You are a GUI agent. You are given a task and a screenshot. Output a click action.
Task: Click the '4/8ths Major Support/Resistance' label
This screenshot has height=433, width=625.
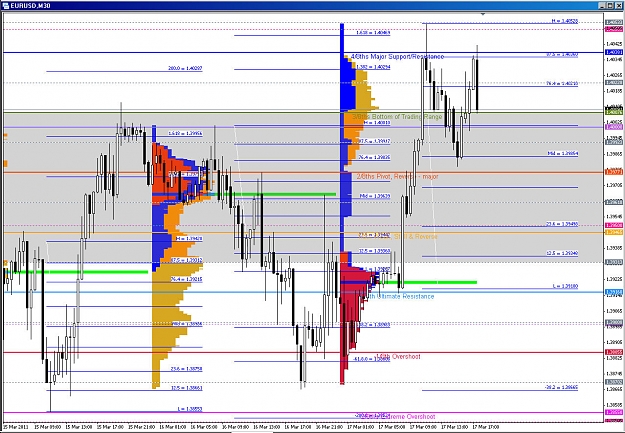coord(397,57)
